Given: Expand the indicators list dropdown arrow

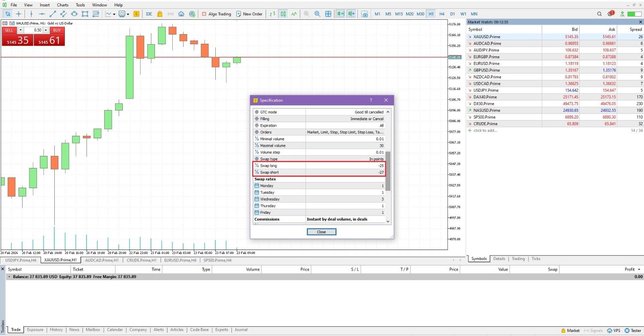Looking at the screenshot, I should (114, 14).
